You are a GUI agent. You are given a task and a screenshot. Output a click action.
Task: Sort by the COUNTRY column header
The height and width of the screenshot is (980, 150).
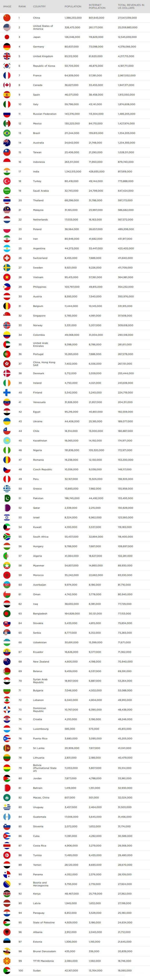point(39,6)
